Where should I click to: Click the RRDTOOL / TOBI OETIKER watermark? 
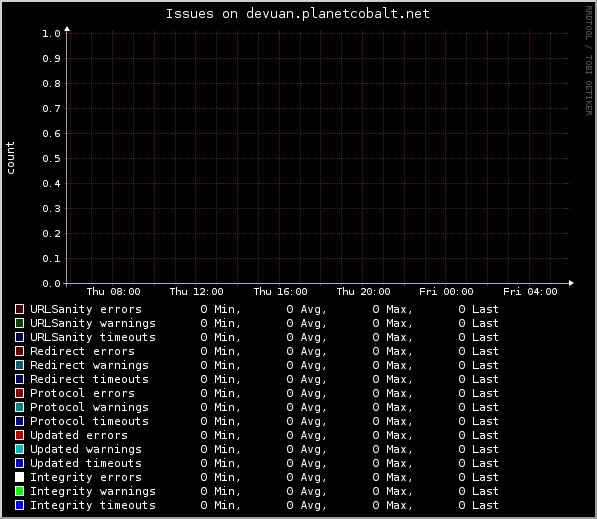[589, 61]
